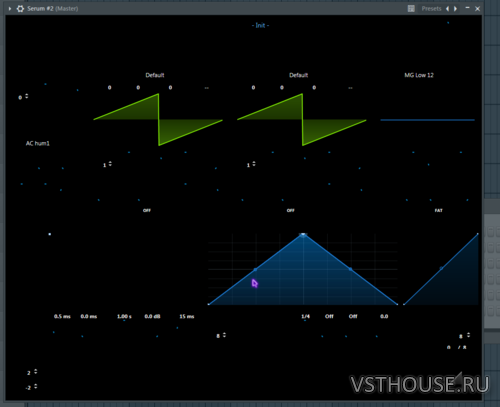Close the Serum #2 plugin window

coord(477,9)
